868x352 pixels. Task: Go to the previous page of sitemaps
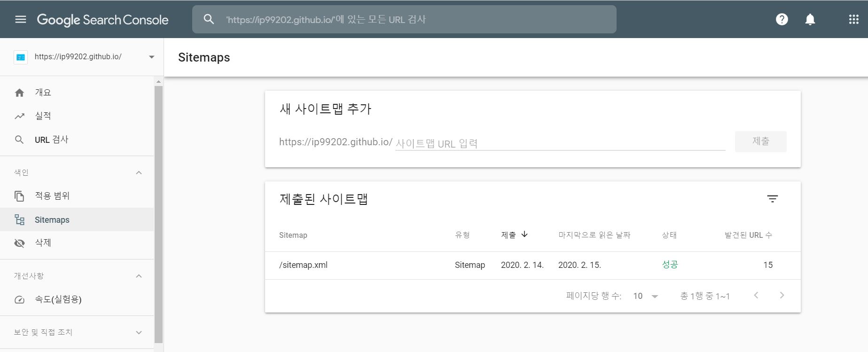click(756, 295)
